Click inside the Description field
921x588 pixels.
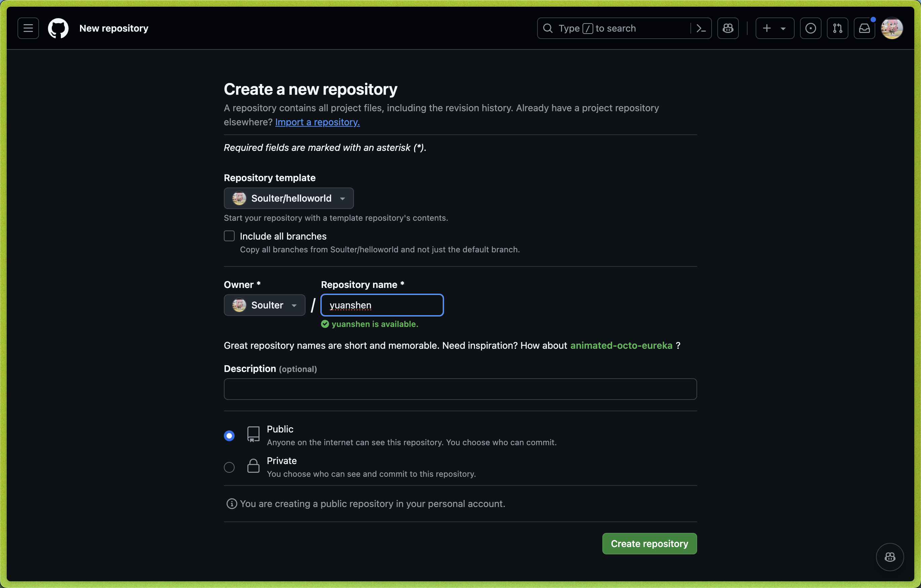(459, 389)
